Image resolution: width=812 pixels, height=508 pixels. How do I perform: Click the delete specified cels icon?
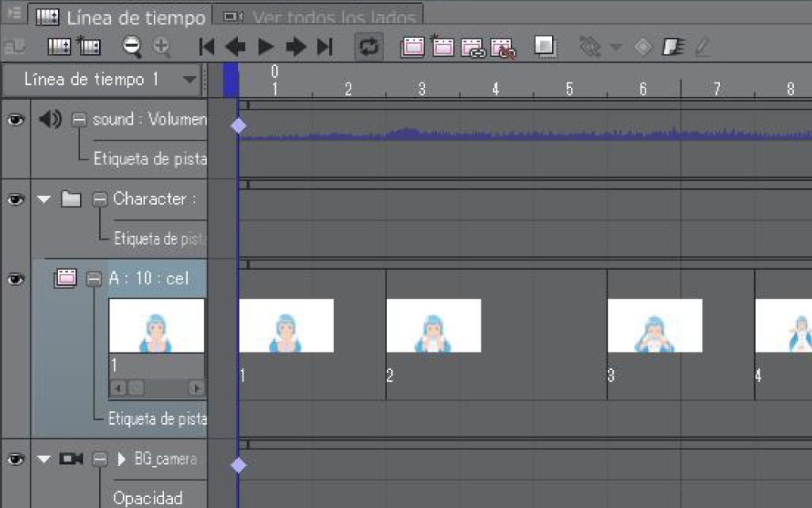(x=503, y=48)
